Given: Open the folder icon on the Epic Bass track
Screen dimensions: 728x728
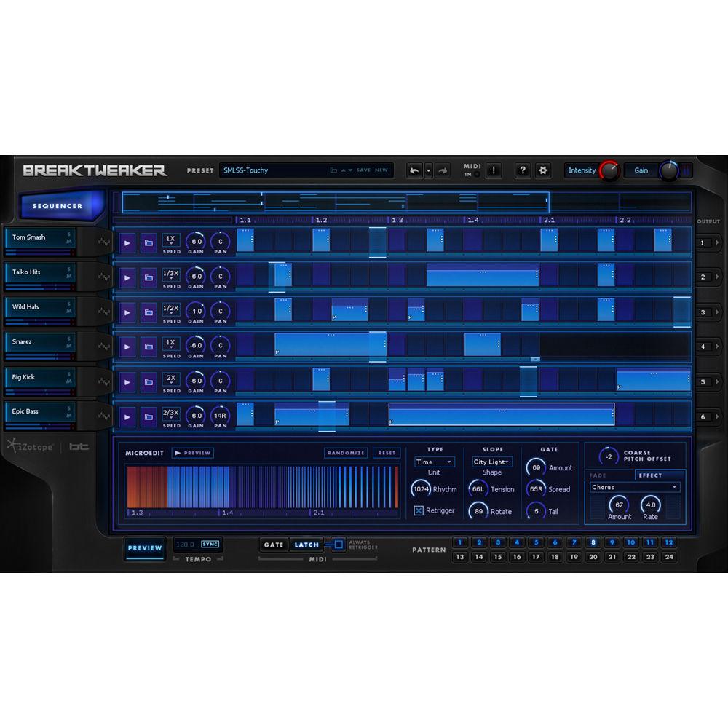Looking at the screenshot, I should coord(149,417).
